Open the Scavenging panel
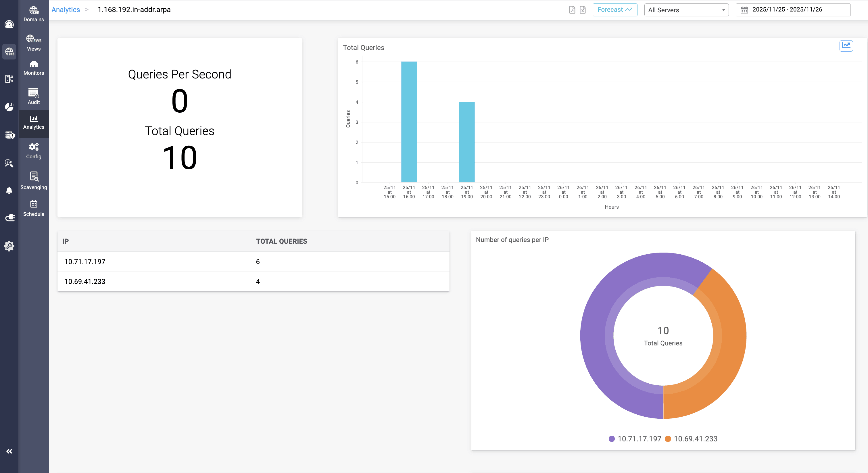This screenshot has width=868, height=473. pos(33,180)
